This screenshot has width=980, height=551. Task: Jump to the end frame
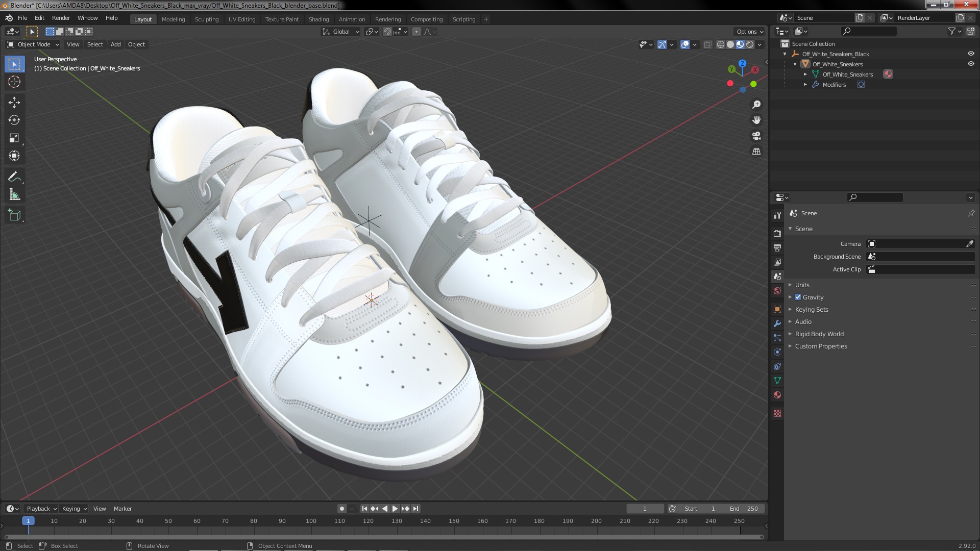coord(415,509)
